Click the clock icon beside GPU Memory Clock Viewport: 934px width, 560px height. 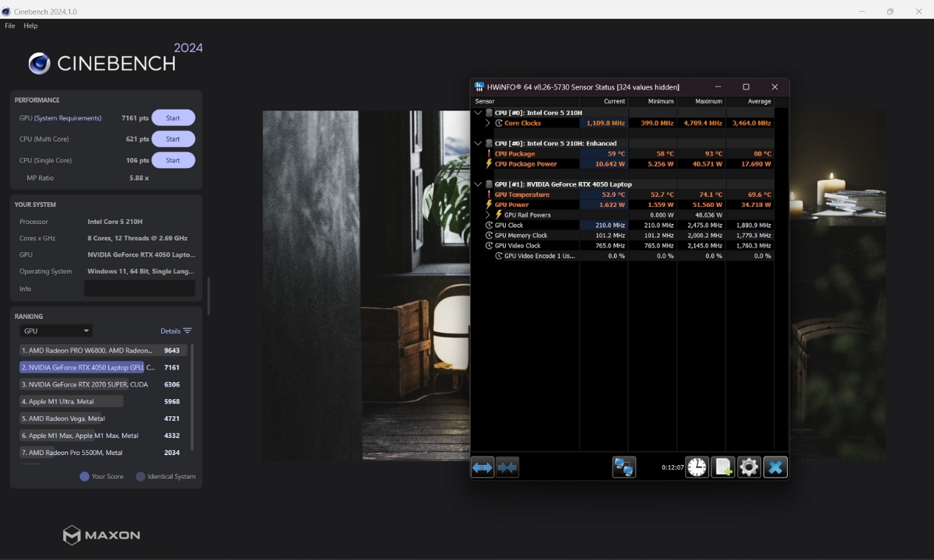(489, 235)
